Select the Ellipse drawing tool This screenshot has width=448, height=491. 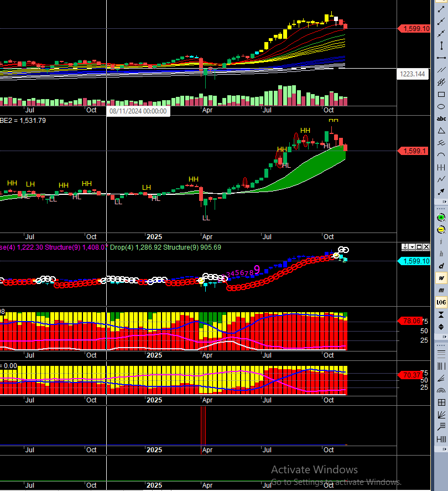coord(441,107)
